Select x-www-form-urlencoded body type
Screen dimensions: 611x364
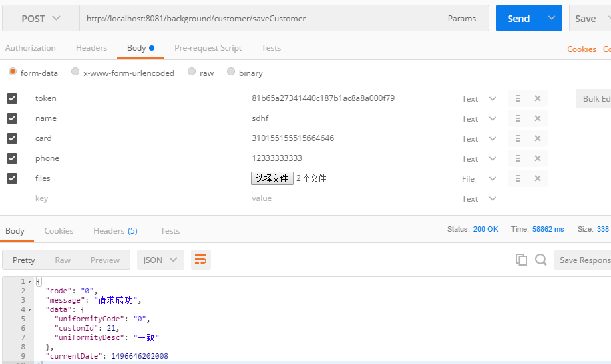75,72
